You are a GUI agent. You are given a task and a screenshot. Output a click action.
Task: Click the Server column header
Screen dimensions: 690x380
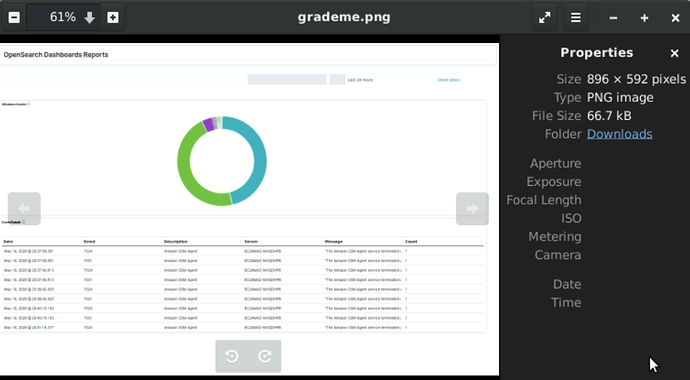coord(251,241)
